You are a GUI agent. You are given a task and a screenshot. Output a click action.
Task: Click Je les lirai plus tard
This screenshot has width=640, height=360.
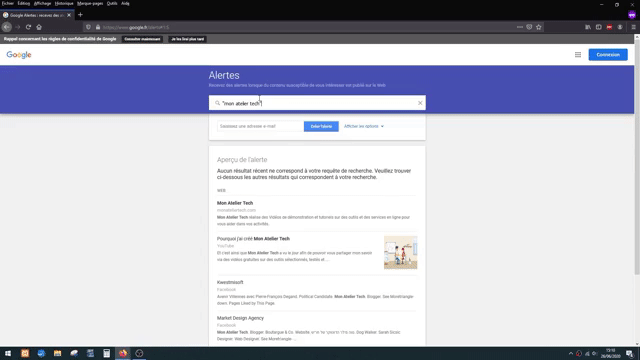click(x=188, y=39)
